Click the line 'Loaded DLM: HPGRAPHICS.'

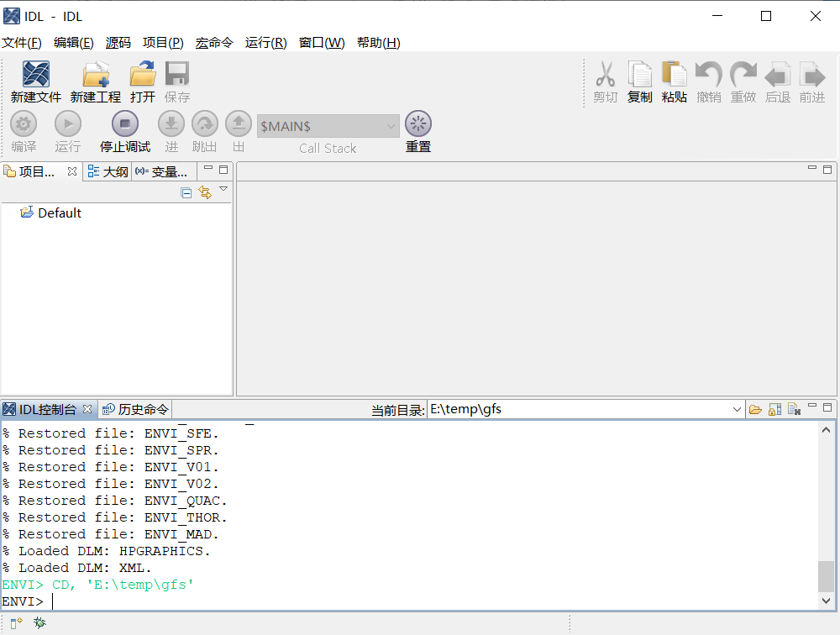[x=106, y=551]
